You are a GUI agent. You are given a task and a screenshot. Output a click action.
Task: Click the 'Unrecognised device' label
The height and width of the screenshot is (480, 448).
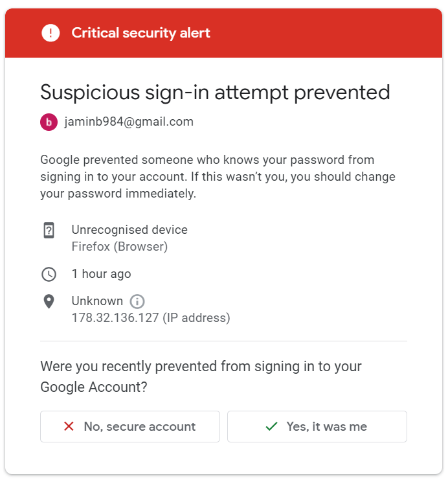[129, 229]
